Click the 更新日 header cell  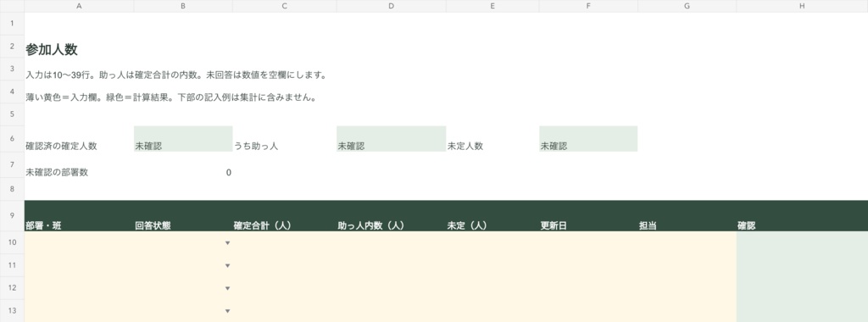click(588, 216)
